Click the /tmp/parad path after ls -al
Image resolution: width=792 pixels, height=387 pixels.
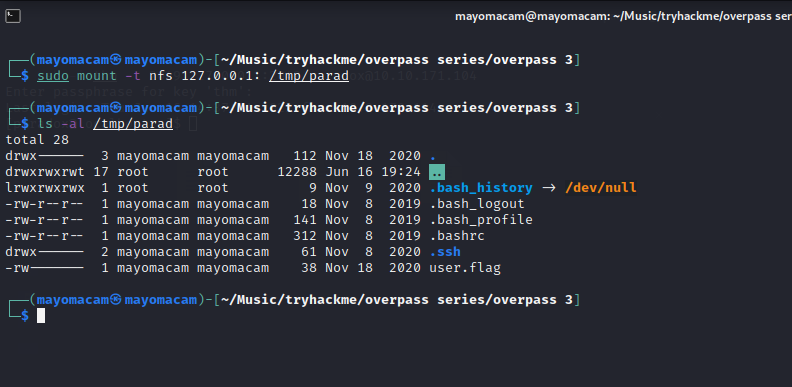pyautogui.click(x=133, y=124)
